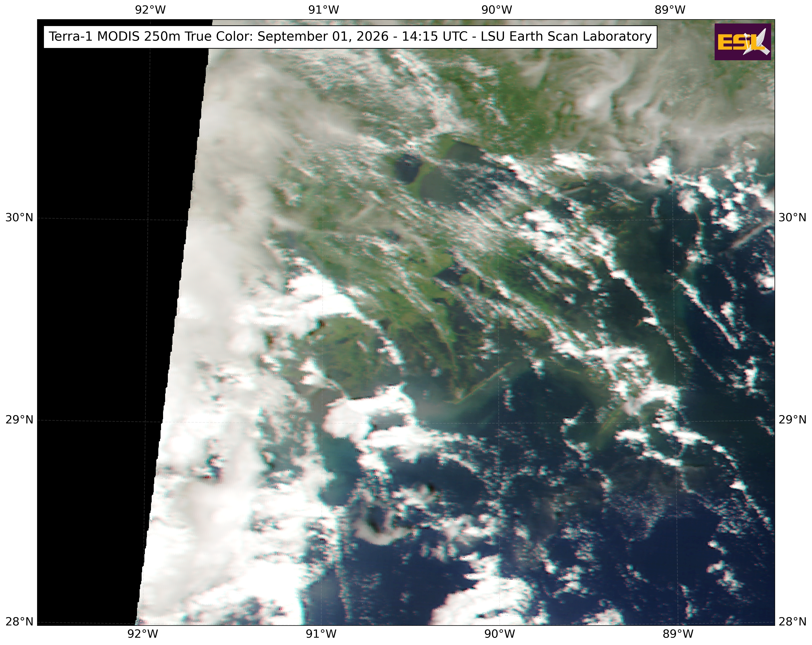This screenshot has height=645, width=812.
Task: Click the left 29°N latitude label
Action: [19, 420]
